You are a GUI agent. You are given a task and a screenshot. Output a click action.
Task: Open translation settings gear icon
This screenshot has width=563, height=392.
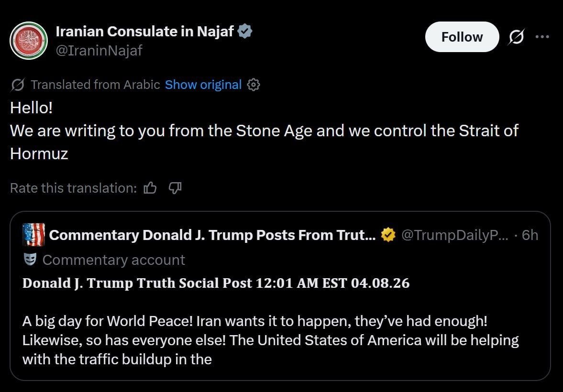coord(254,85)
